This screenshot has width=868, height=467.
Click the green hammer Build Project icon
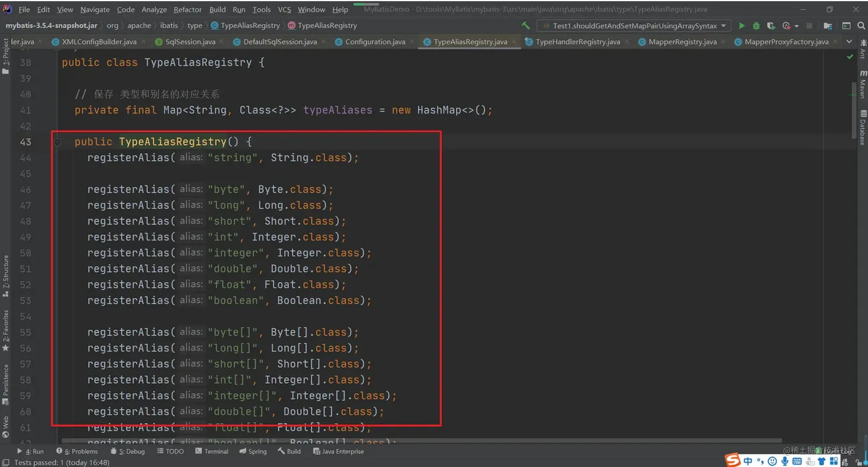pos(526,25)
